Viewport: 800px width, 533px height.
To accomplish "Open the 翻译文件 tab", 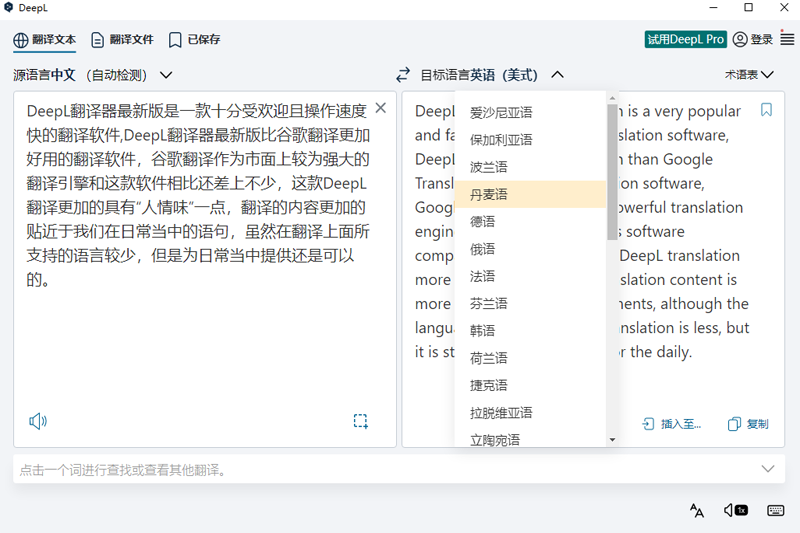I will (122, 40).
